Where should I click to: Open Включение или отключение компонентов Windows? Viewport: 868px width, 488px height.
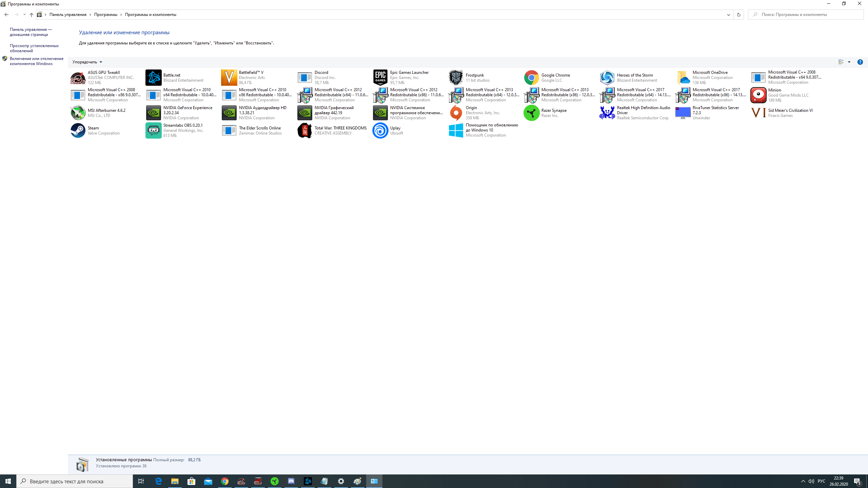click(36, 61)
